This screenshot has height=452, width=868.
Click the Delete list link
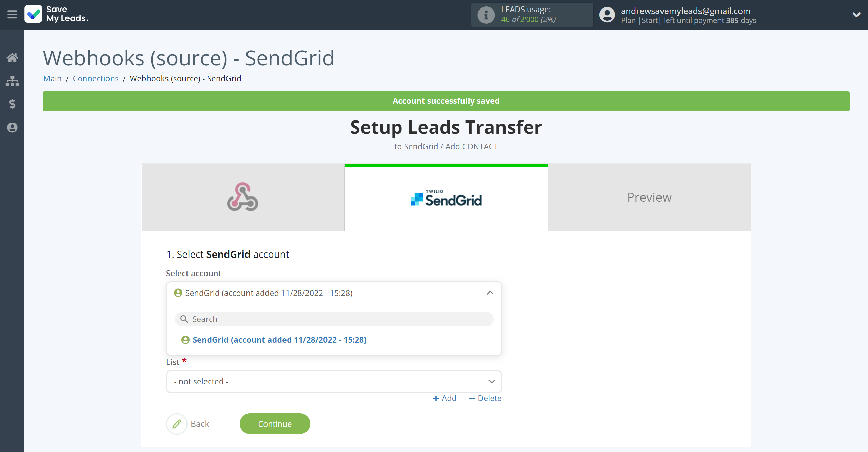click(x=486, y=398)
